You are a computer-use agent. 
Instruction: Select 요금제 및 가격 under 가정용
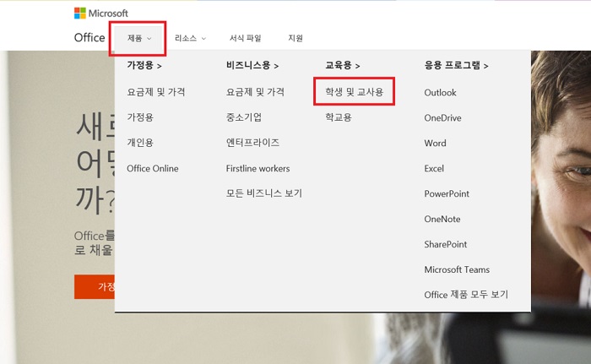(x=156, y=92)
